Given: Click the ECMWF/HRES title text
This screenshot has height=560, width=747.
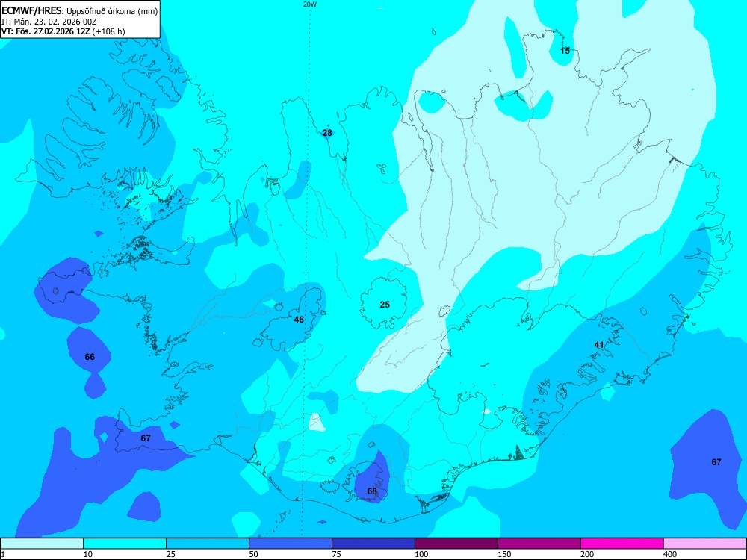Looking at the screenshot, I should [x=31, y=11].
